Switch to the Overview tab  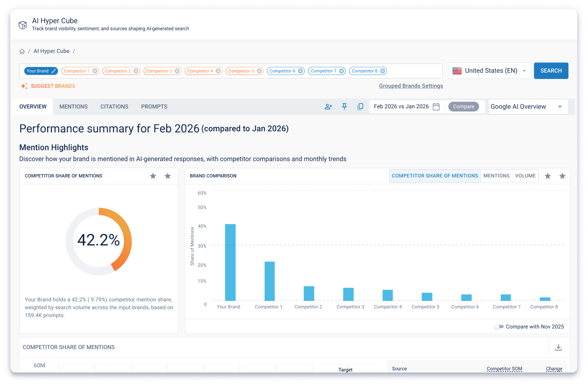tap(33, 106)
